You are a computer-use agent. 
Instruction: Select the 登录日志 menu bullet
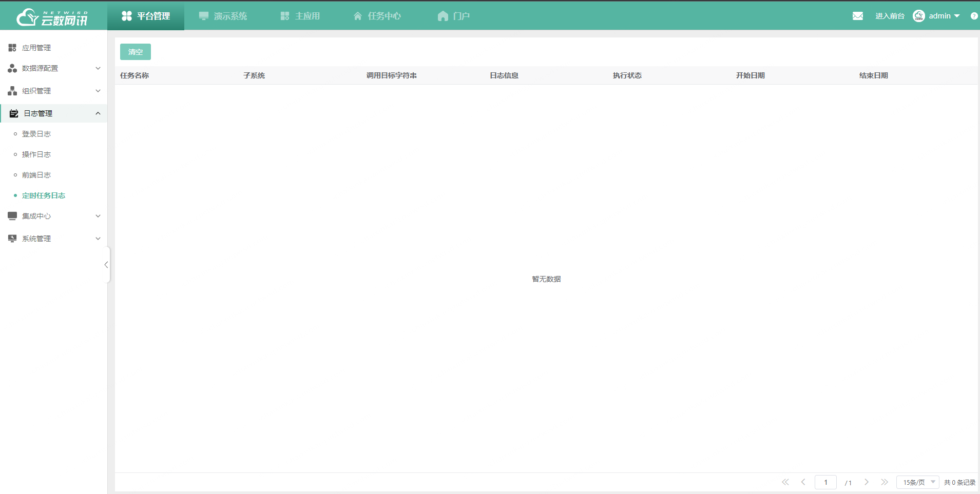pyautogui.click(x=16, y=134)
